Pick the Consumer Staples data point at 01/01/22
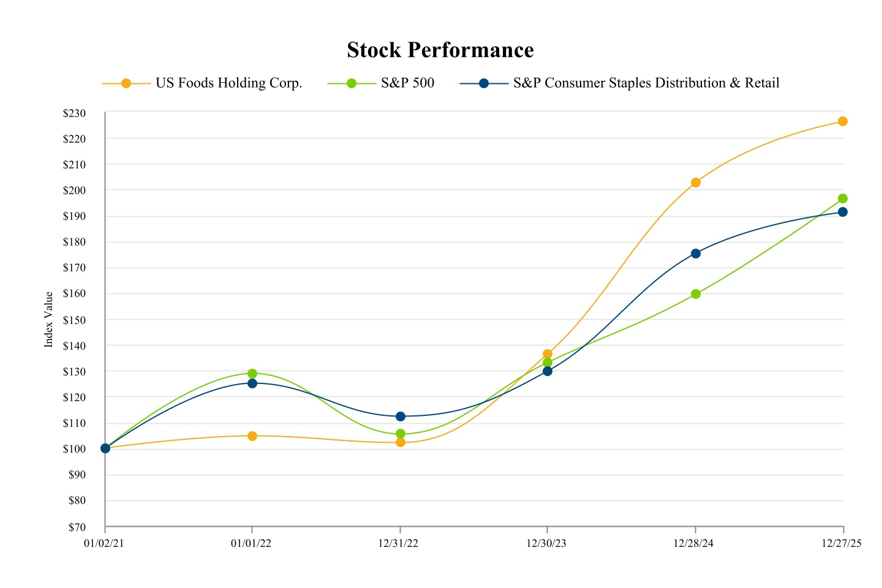882x588 pixels. (x=252, y=383)
